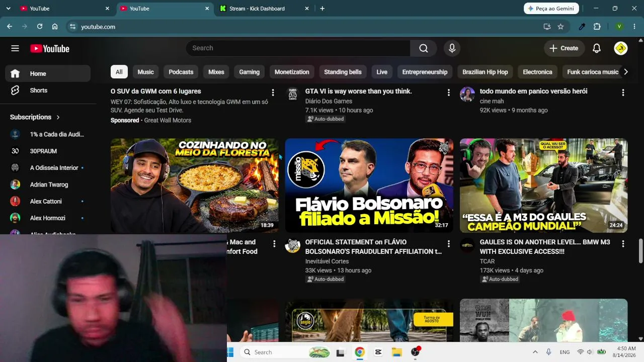This screenshot has height=362, width=644.
Task: Open options for the Flávio Bolsonaro statement video
Action: [448, 244]
